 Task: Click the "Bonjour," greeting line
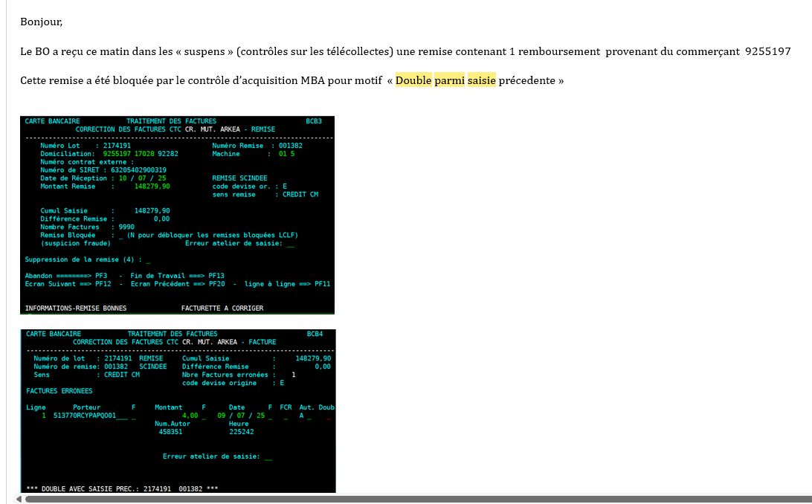(42, 22)
